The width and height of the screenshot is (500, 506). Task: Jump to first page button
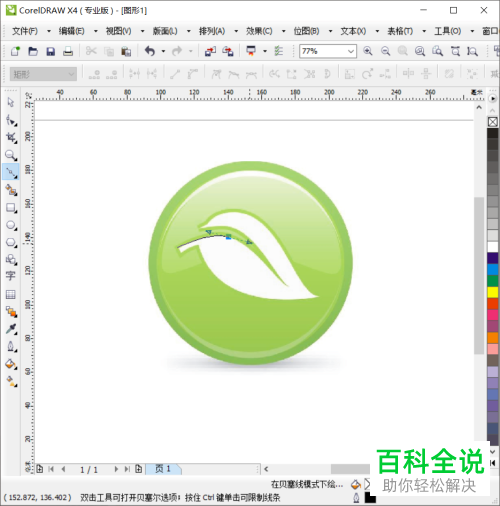pyautogui.click(x=51, y=469)
